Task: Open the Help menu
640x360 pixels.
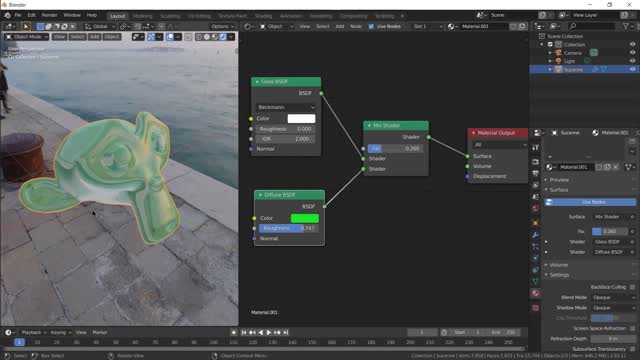Action: [92, 15]
